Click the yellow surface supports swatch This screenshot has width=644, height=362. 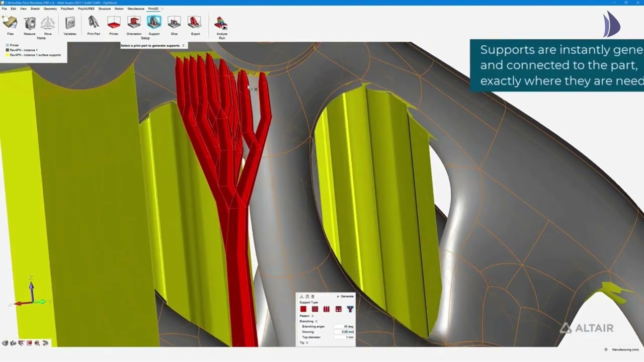pyautogui.click(x=8, y=55)
